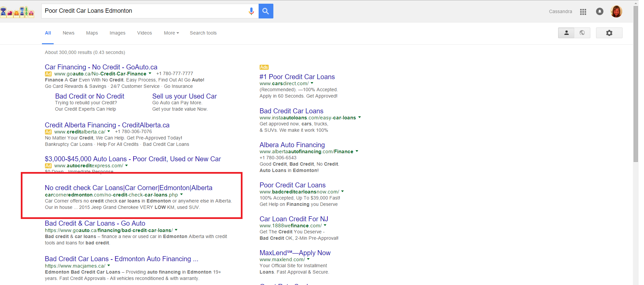Open Car Loan Credit For NJ ad
Screen dimensions: 644x285
tap(294, 219)
